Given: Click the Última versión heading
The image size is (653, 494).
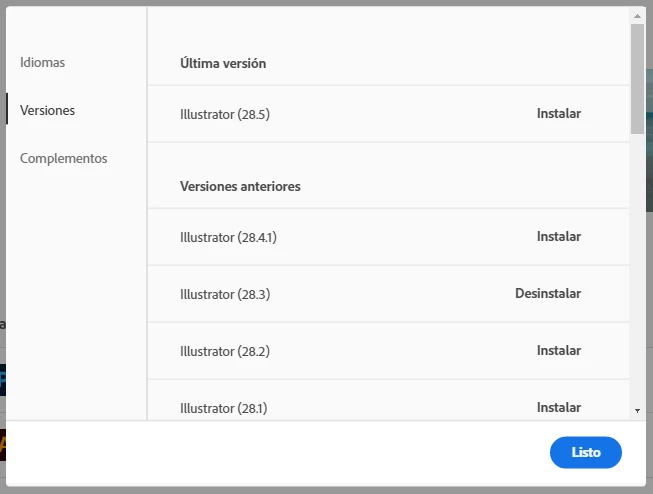Looking at the screenshot, I should 223,63.
